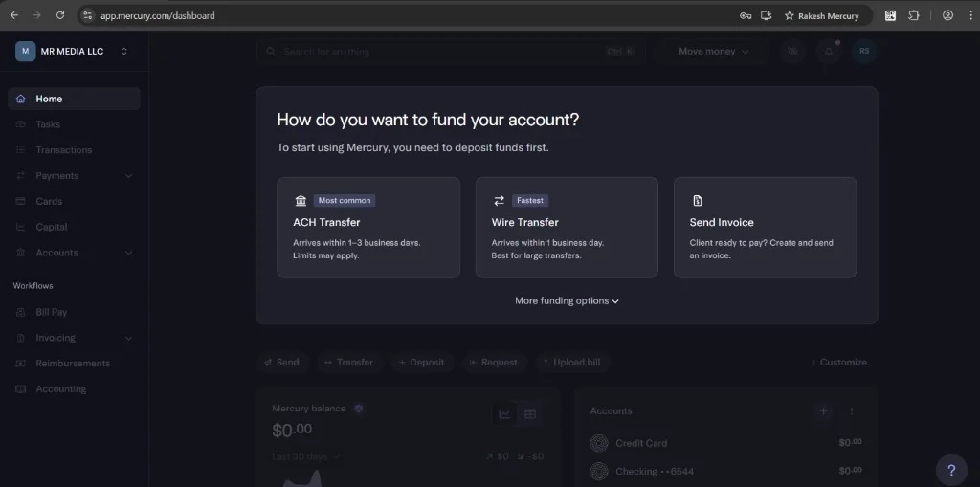Open the MR MEDIA LLC organization switcher
This screenshot has width=980, height=487.
point(74,52)
